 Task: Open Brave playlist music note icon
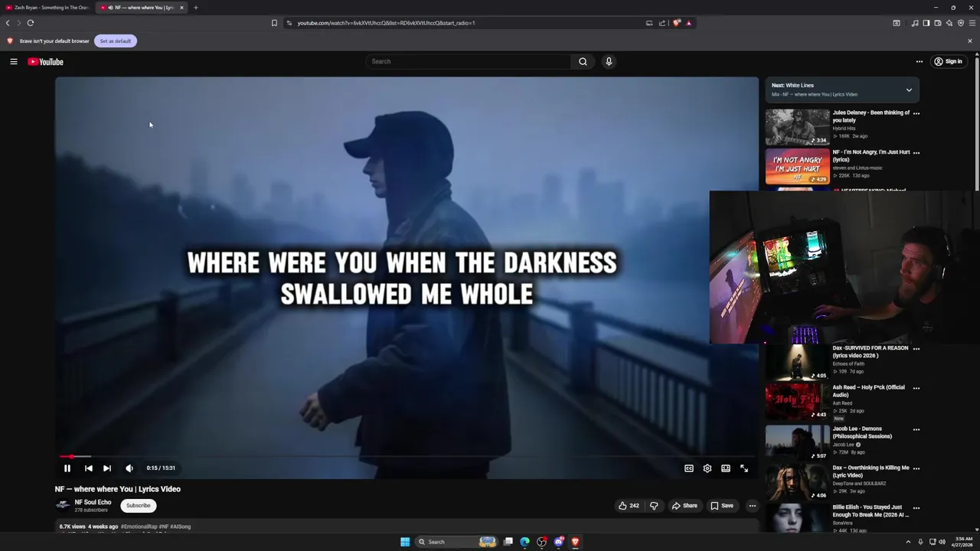click(x=915, y=23)
